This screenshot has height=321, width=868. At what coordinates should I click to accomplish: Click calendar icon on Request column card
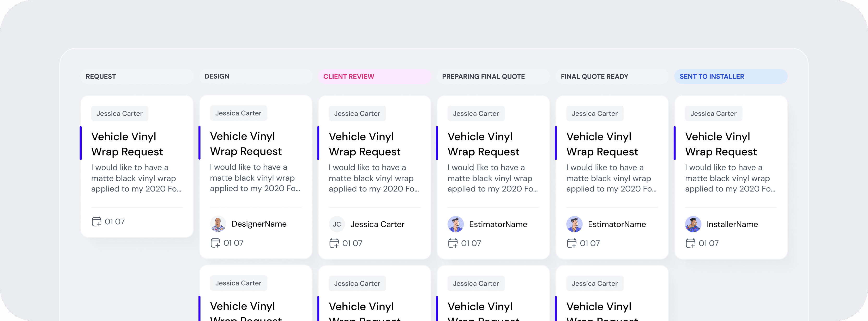96,221
